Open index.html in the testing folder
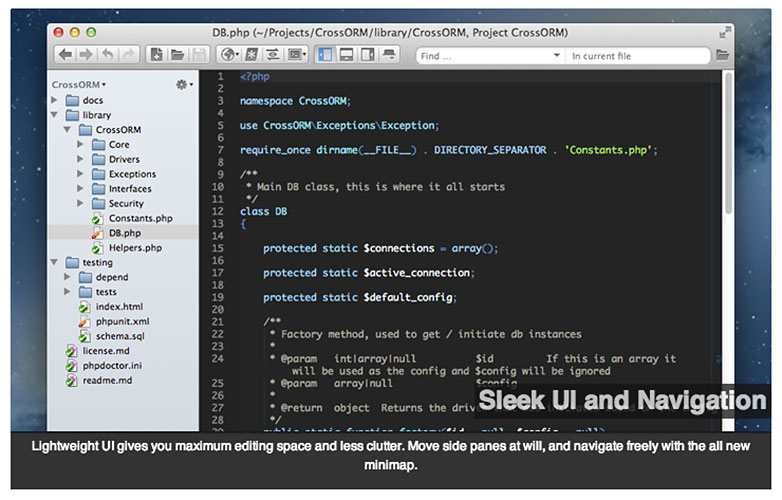This screenshot has height=500, width=782. (119, 307)
